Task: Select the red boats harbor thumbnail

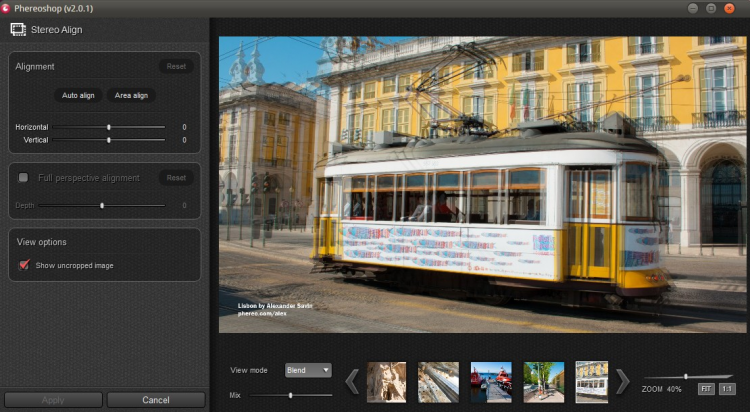Action: click(x=491, y=382)
